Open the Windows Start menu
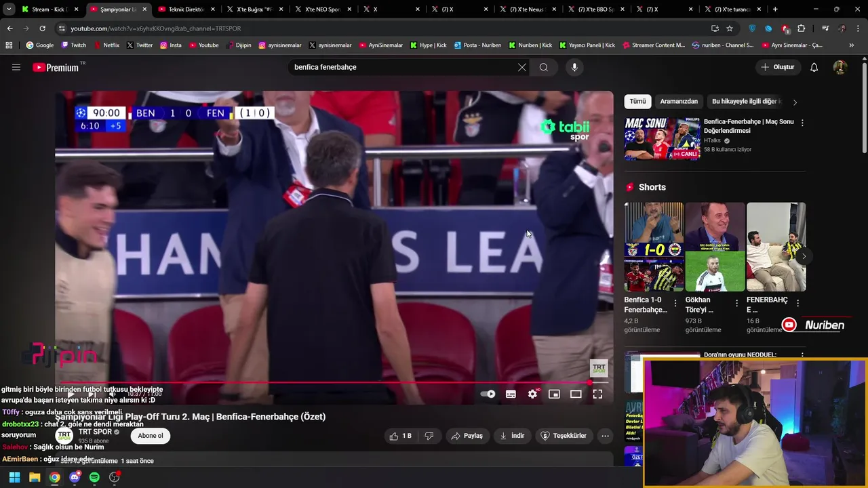The width and height of the screenshot is (868, 488). click(x=14, y=477)
